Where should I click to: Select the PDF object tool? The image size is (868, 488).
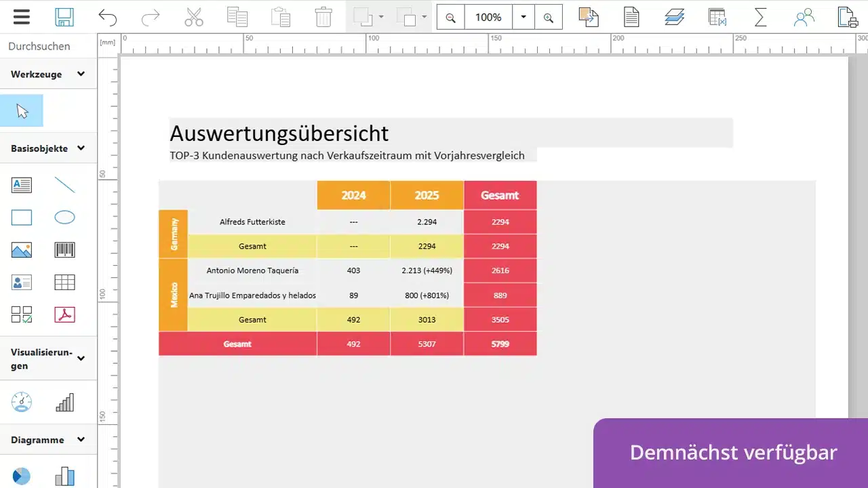[64, 314]
